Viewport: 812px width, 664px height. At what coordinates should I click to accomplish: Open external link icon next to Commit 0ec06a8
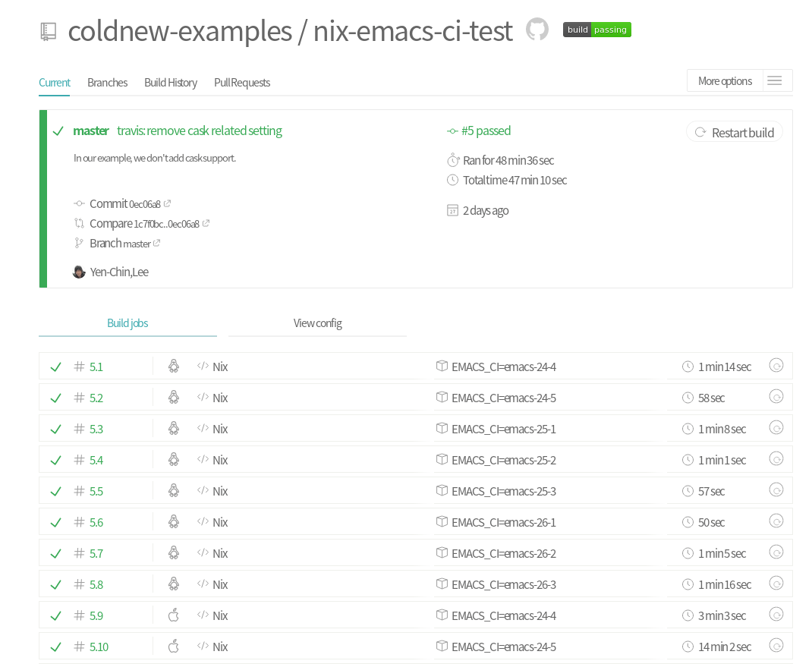[168, 203]
